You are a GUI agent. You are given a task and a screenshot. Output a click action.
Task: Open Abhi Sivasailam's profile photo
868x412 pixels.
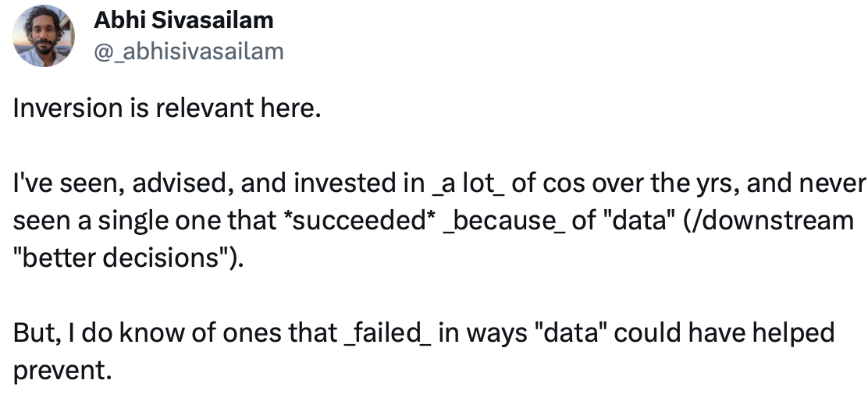tap(44, 36)
